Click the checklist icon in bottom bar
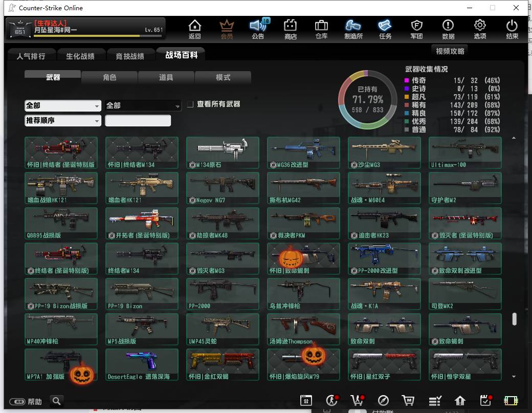 pyautogui.click(x=435, y=401)
